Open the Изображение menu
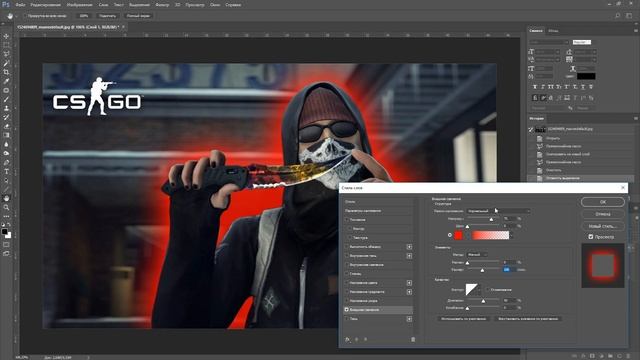This screenshot has height=360, width=640. [80, 5]
